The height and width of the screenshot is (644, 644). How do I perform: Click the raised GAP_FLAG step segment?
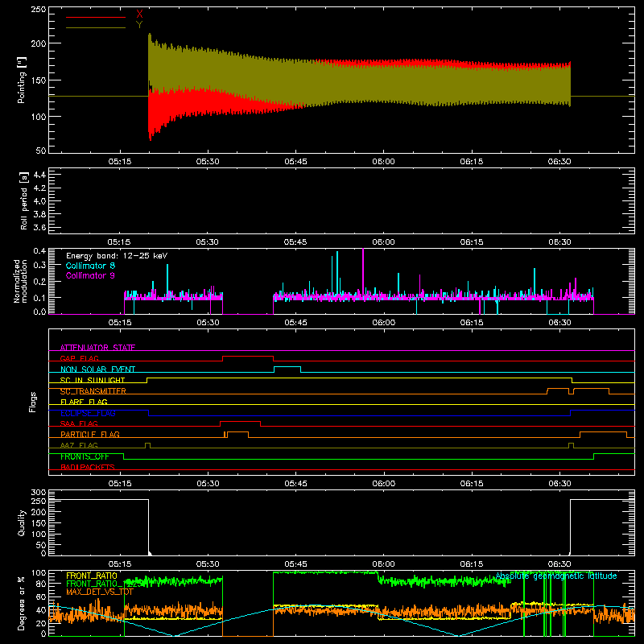click(248, 356)
